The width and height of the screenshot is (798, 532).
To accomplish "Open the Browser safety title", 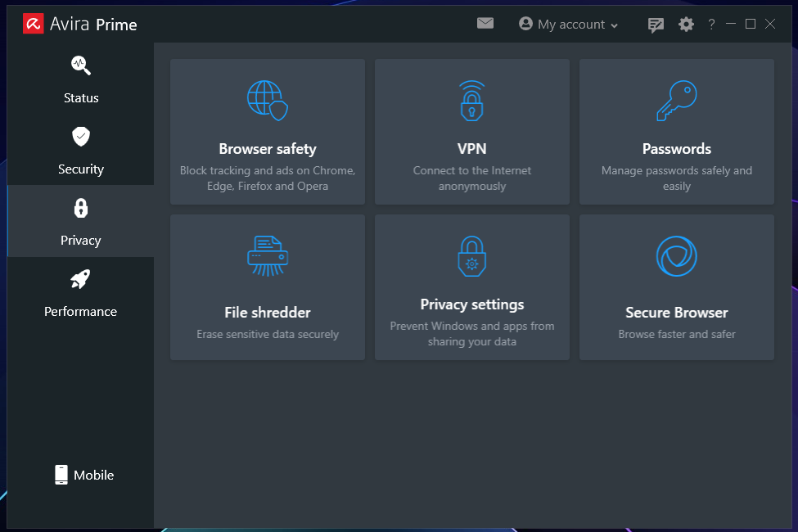I will 268,149.
